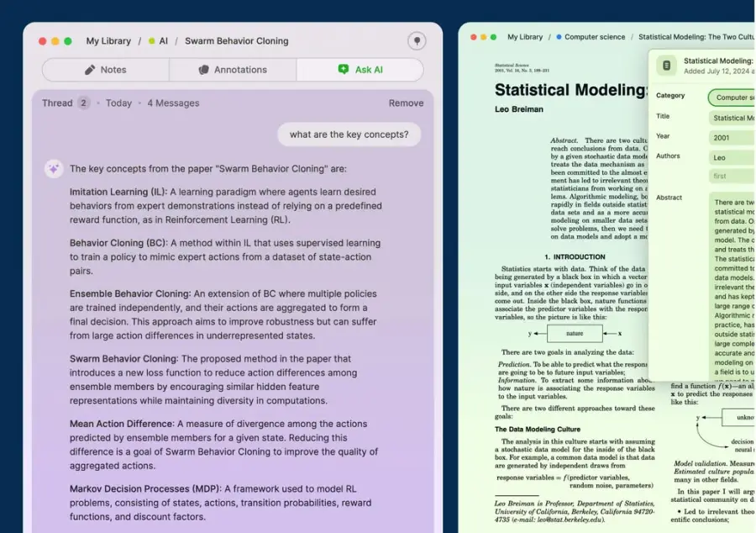Click the pin icon in the window header
756x533 pixels.
pyautogui.click(x=417, y=41)
